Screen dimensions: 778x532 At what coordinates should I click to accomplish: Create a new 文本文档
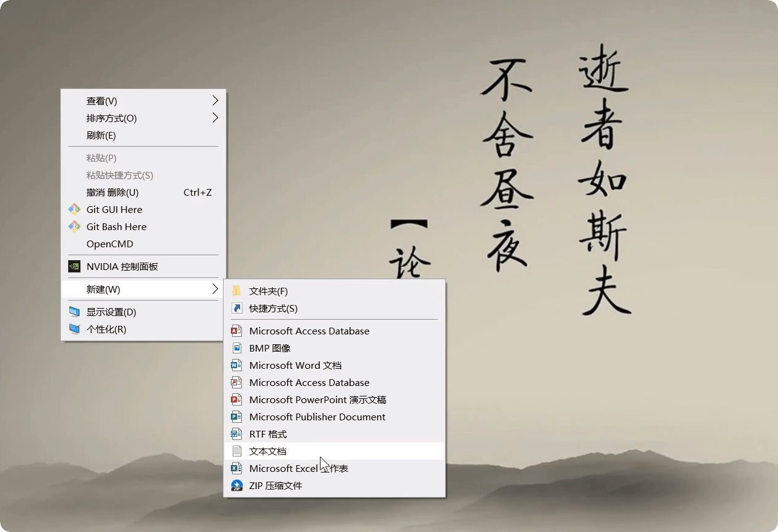tap(268, 451)
